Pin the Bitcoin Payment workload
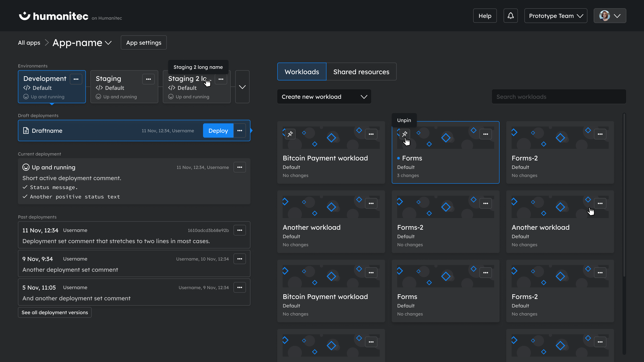644x362 pixels. (x=290, y=134)
